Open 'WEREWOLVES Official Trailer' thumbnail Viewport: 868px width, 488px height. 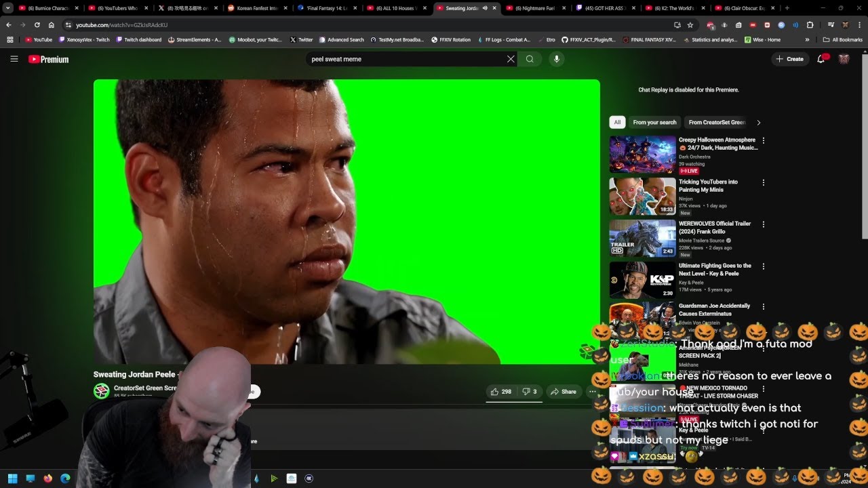point(642,239)
